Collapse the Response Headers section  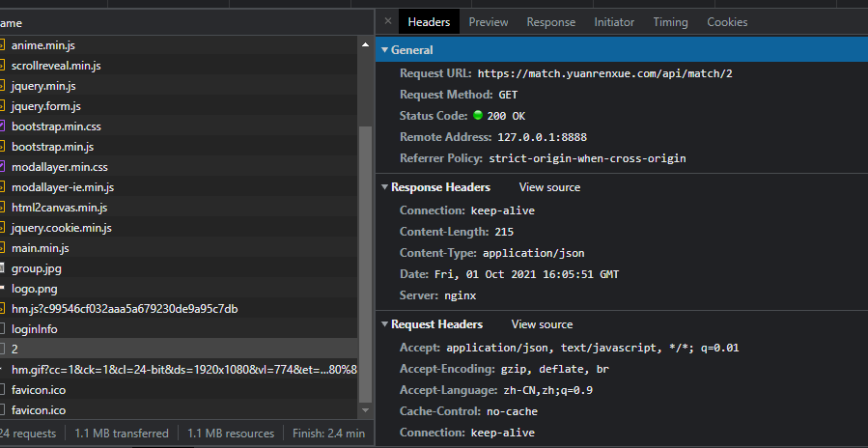pyautogui.click(x=384, y=187)
